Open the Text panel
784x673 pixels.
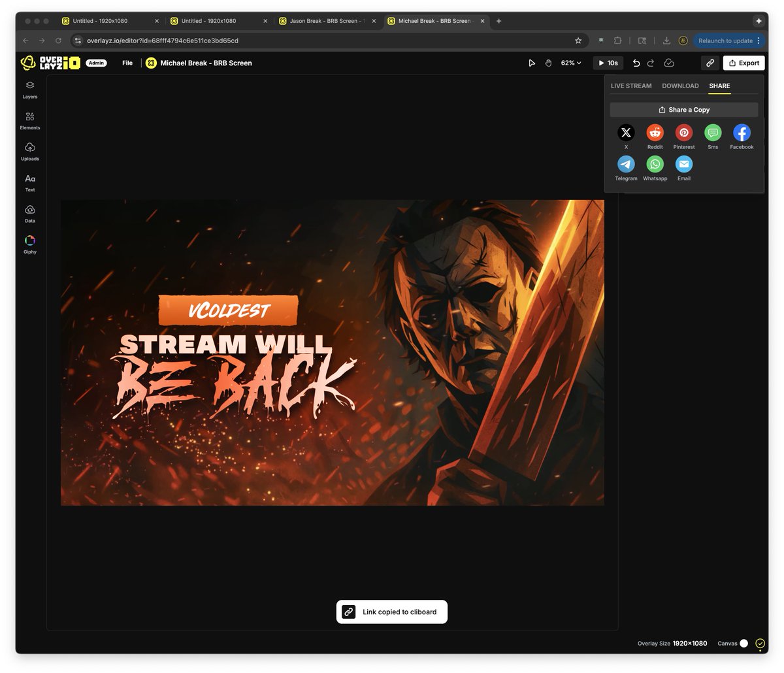30,183
